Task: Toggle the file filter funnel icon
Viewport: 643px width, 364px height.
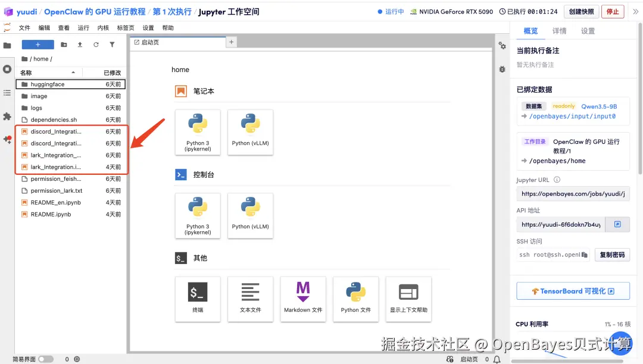Action: tap(112, 45)
